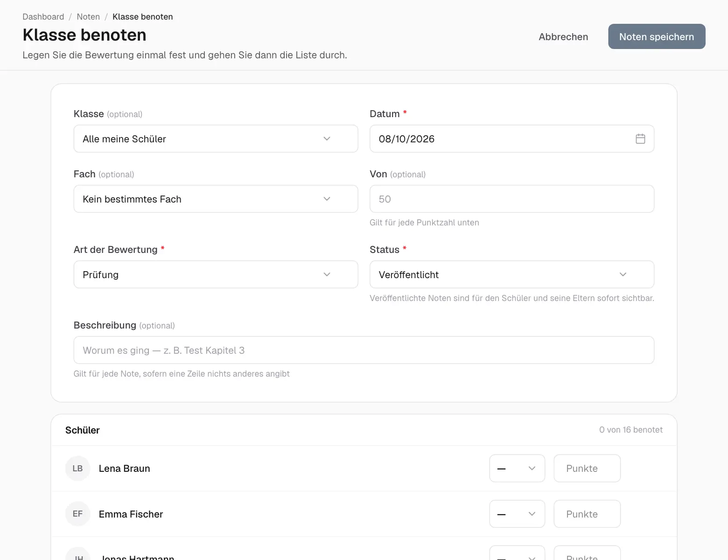Open the Status dropdown 'Veröffentlicht'
Image resolution: width=728 pixels, height=560 pixels.
point(512,274)
